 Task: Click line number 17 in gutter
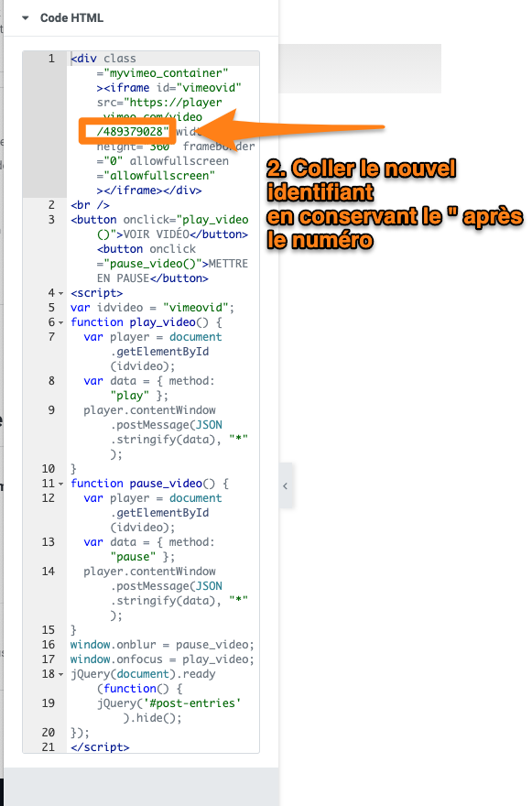click(x=49, y=659)
